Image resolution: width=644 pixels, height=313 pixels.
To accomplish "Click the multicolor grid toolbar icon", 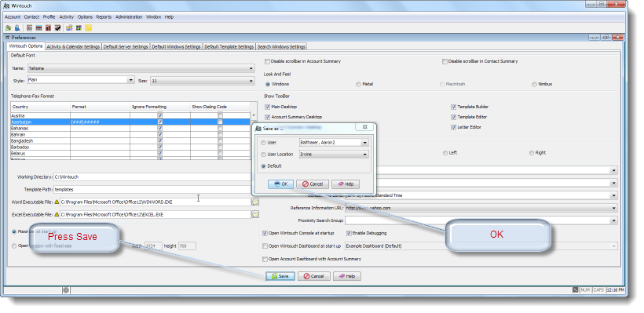I will pyautogui.click(x=79, y=28).
